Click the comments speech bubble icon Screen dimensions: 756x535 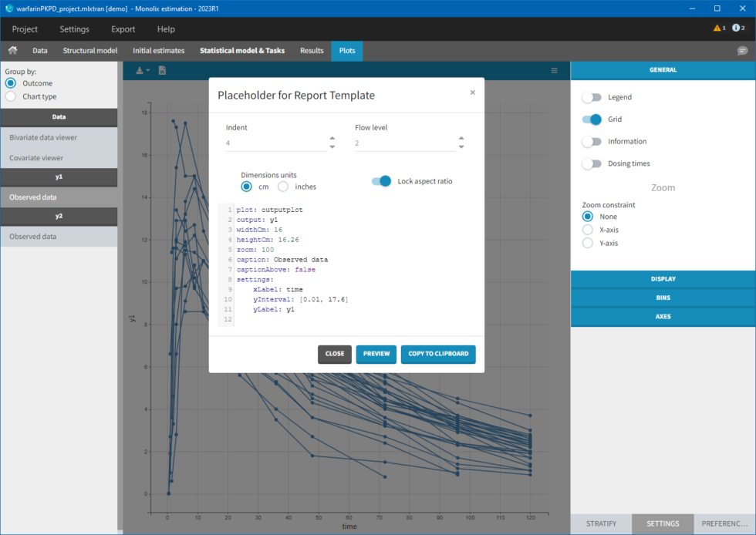742,51
